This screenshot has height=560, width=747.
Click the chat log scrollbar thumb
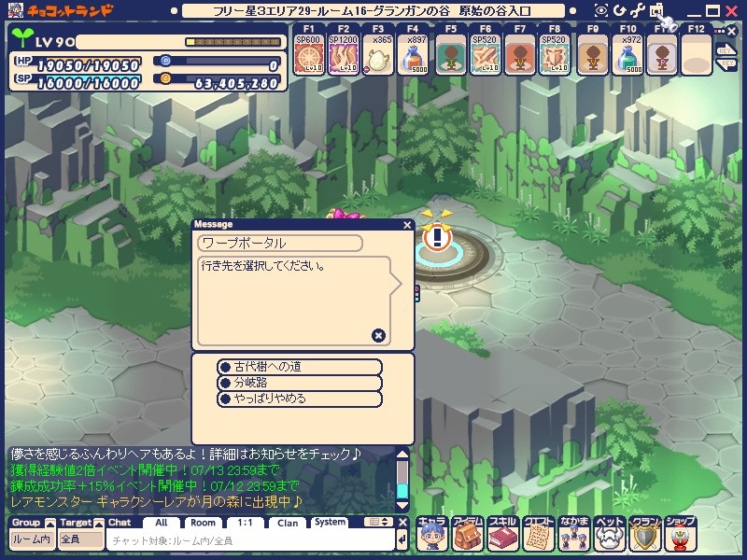pos(402,491)
